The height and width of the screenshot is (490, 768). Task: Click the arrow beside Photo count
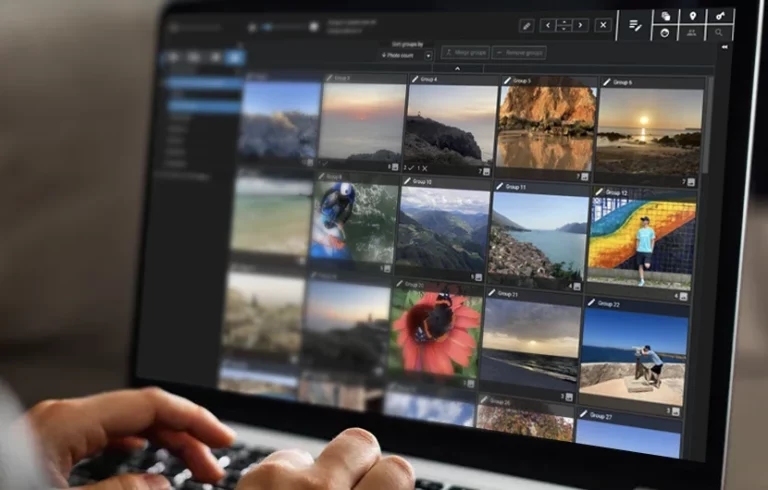428,55
